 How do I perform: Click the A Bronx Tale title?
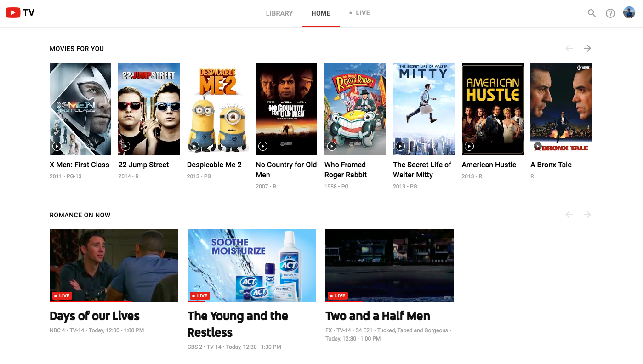click(551, 165)
